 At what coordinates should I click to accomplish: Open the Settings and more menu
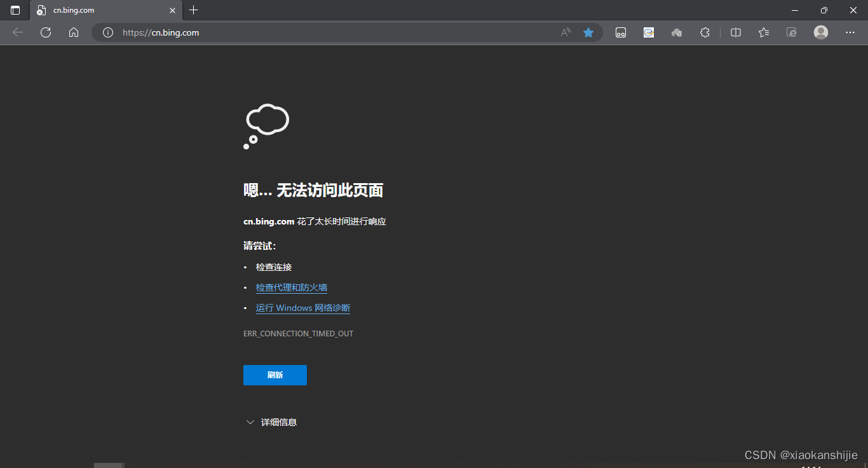pyautogui.click(x=850, y=32)
